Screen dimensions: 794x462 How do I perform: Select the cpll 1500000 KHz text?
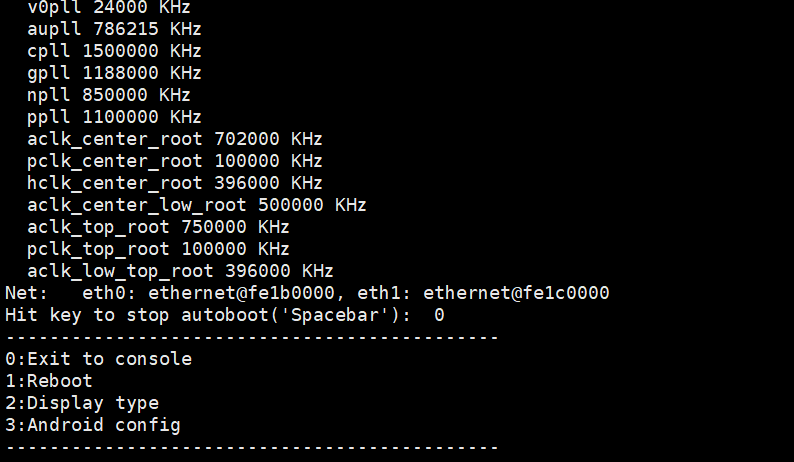pyautogui.click(x=114, y=51)
